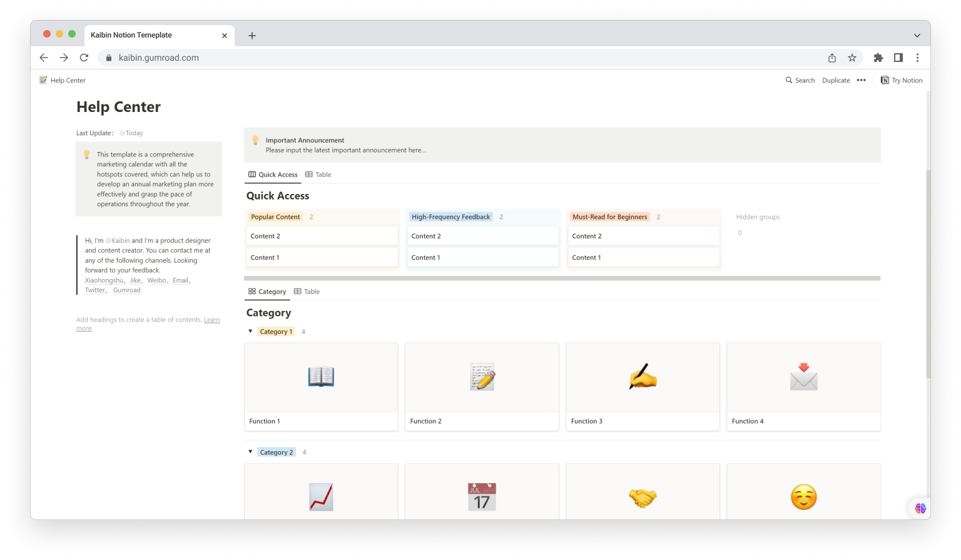Click the Important Announcement lightbulb icon

[x=255, y=140]
